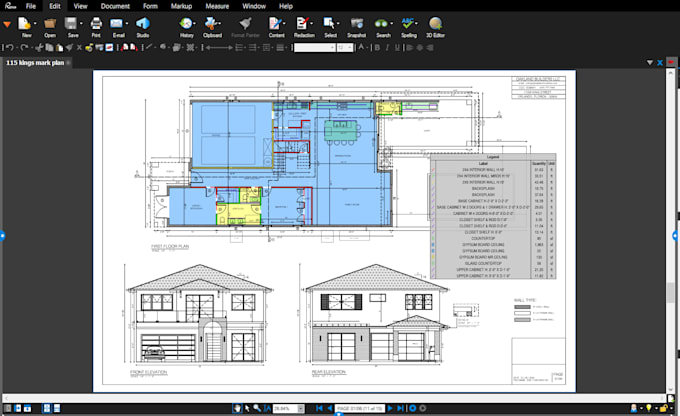Open the Save dropdown arrow

[81, 23]
